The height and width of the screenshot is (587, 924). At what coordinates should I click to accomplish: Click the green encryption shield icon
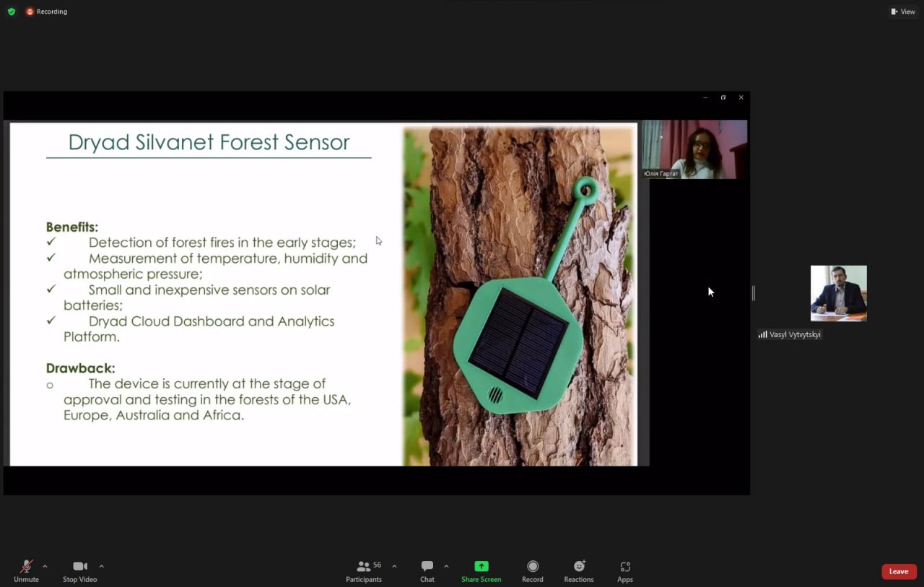tap(12, 12)
